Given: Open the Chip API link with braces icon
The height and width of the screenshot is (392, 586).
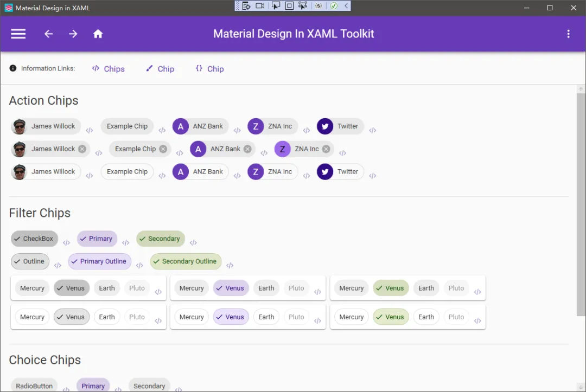Looking at the screenshot, I should 209,69.
